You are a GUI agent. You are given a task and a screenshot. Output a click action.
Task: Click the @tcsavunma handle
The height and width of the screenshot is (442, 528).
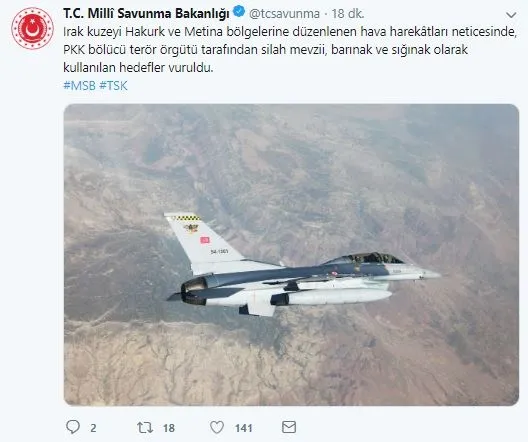coord(284,14)
